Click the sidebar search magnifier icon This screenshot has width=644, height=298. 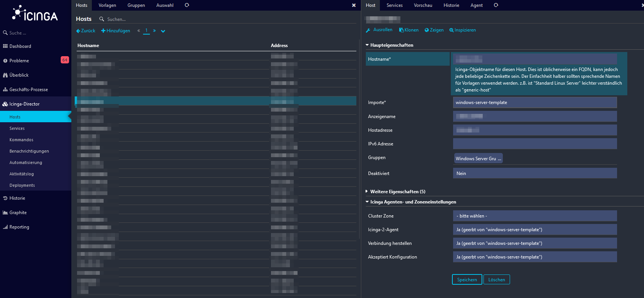tap(5, 33)
